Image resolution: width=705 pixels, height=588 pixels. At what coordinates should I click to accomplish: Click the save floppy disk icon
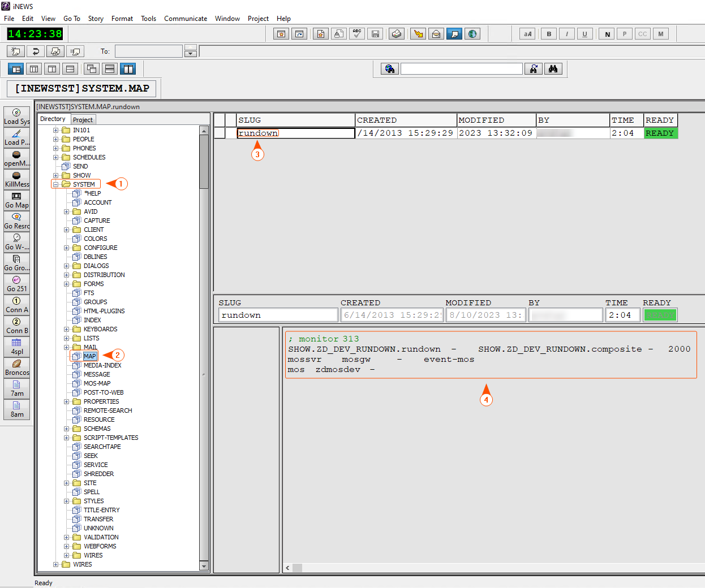click(x=375, y=34)
